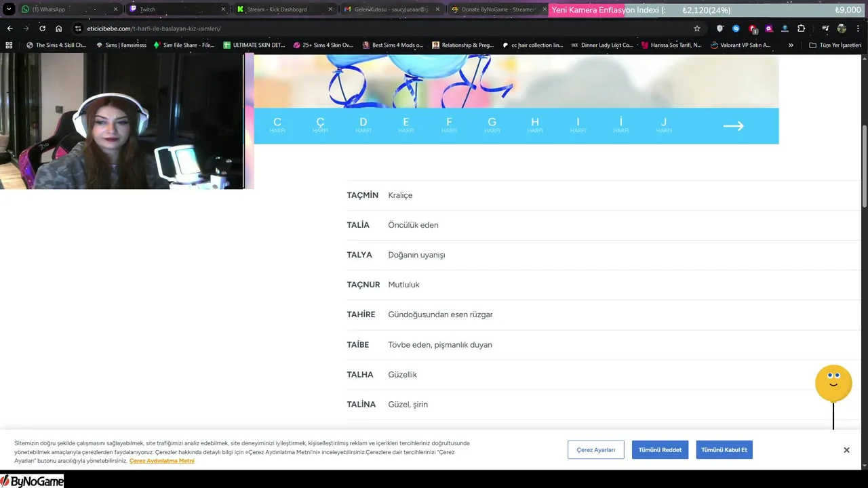Click the Tümünü Kabul Et button
The image size is (868, 488).
point(724,450)
